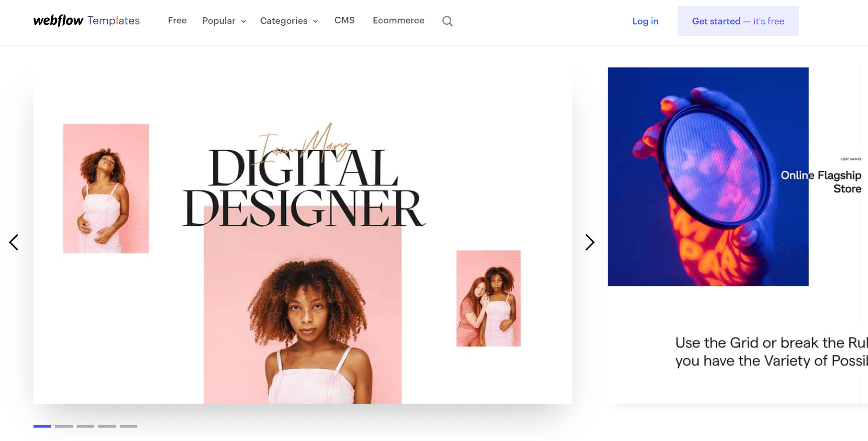Open the search magnifier icon
This screenshot has width=868, height=441.
coord(447,21)
